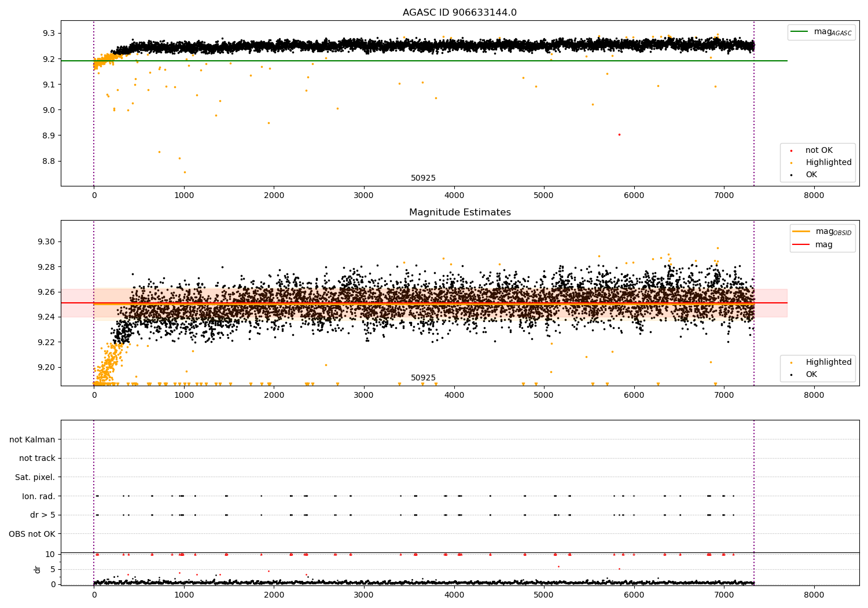
Task: Click the title "AGASC ID 906633144.0"
Action: 459,13
